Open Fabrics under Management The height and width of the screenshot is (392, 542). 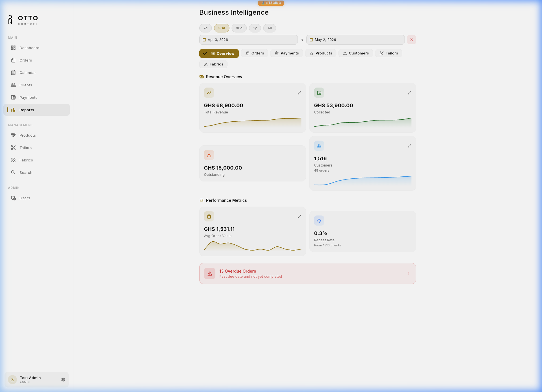(x=36, y=160)
